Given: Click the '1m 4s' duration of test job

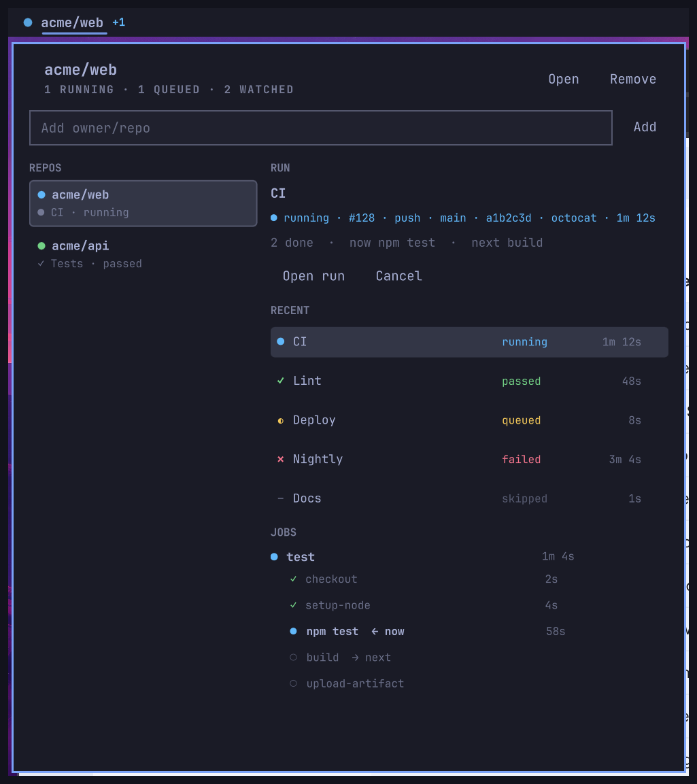Looking at the screenshot, I should click(558, 556).
